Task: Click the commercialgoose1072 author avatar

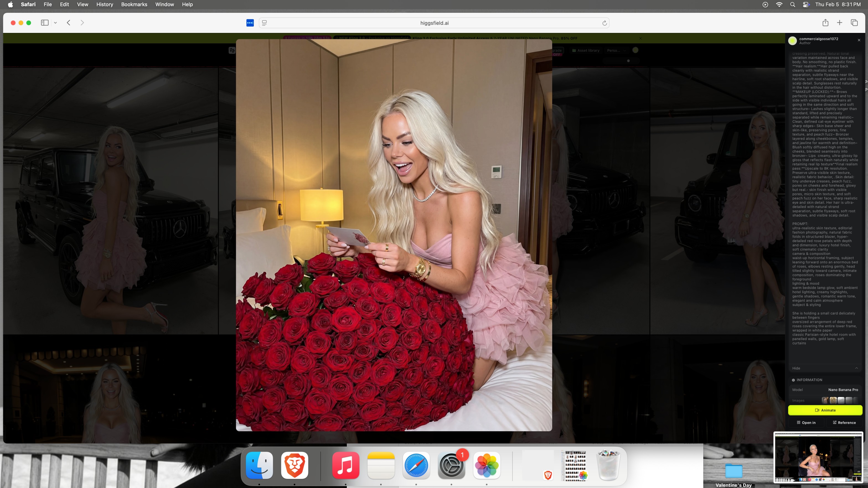Action: coord(792,40)
